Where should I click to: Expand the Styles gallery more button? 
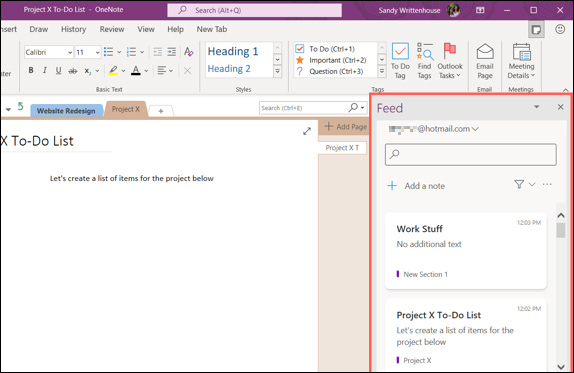[277, 71]
